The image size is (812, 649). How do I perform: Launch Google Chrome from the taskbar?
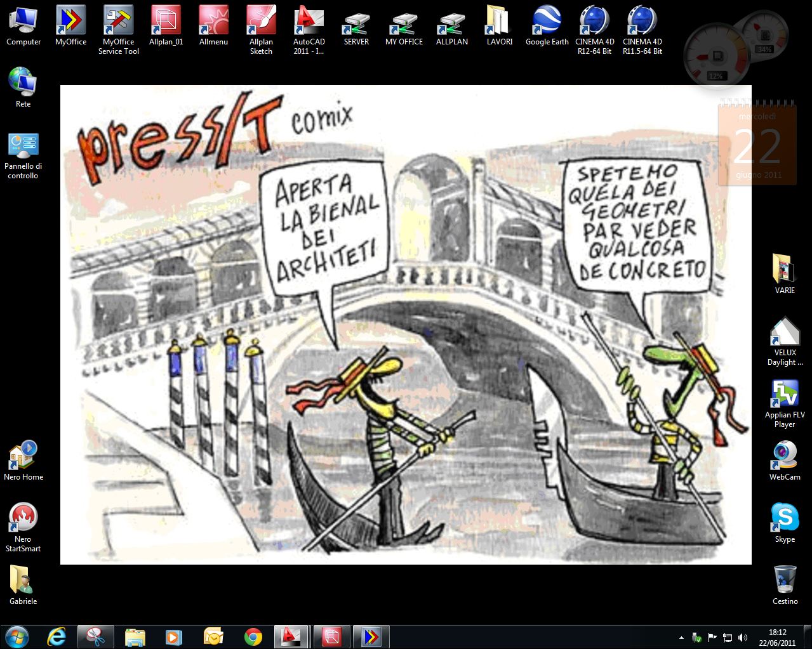(253, 636)
